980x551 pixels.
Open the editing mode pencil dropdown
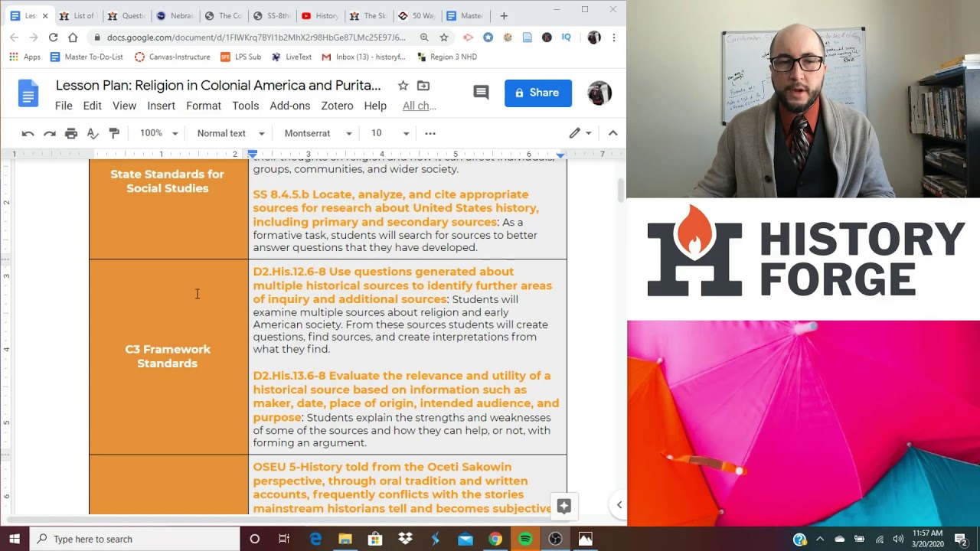click(580, 133)
